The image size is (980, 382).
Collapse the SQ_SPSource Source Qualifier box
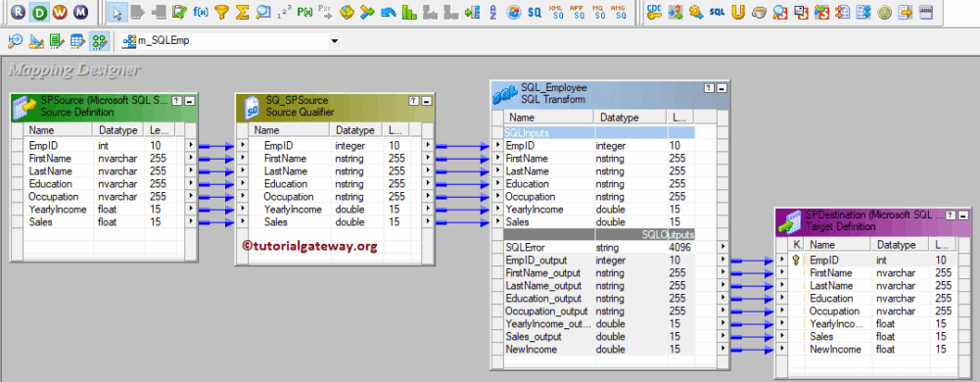pyautogui.click(x=426, y=100)
